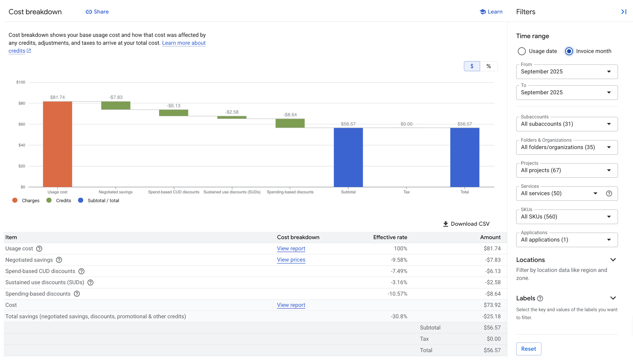The height and width of the screenshot is (364, 633).
Task: Select the Usage date radio button
Action: click(x=522, y=51)
